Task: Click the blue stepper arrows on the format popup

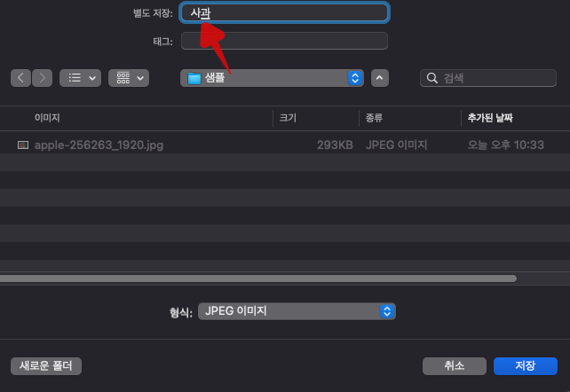Action: pyautogui.click(x=387, y=311)
